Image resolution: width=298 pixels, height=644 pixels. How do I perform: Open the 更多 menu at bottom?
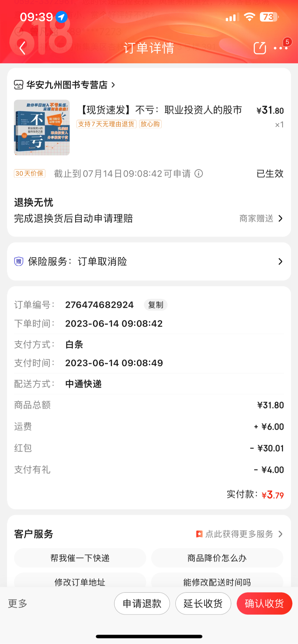17,604
